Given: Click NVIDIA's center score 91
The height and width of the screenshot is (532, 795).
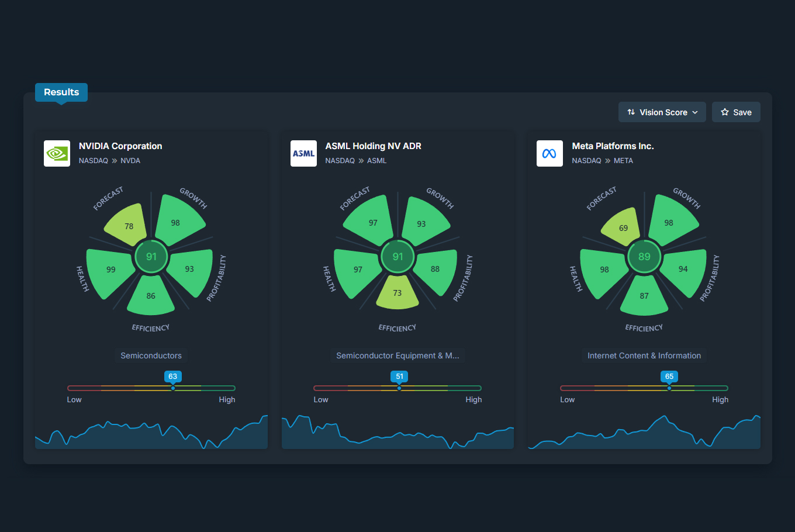Looking at the screenshot, I should pos(151,257).
